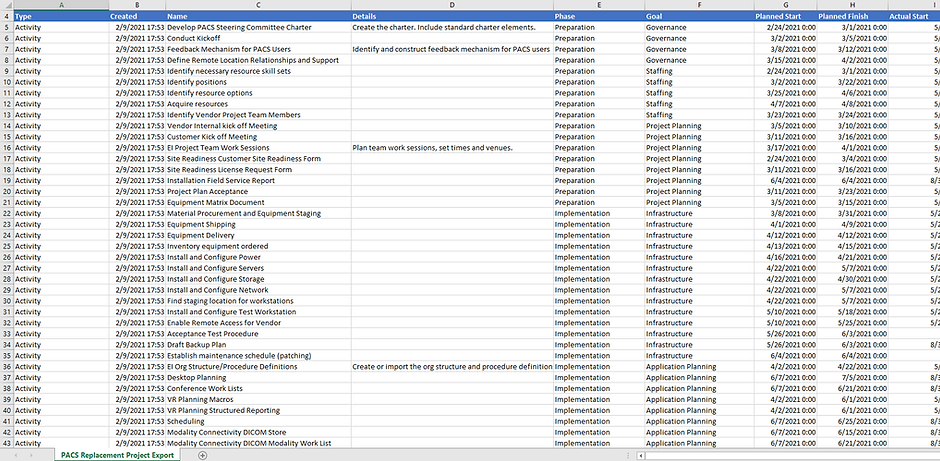Select 'EI Org Structure/Procedure Definitions' cell
Screen dimensions: 940x461
click(x=258, y=366)
